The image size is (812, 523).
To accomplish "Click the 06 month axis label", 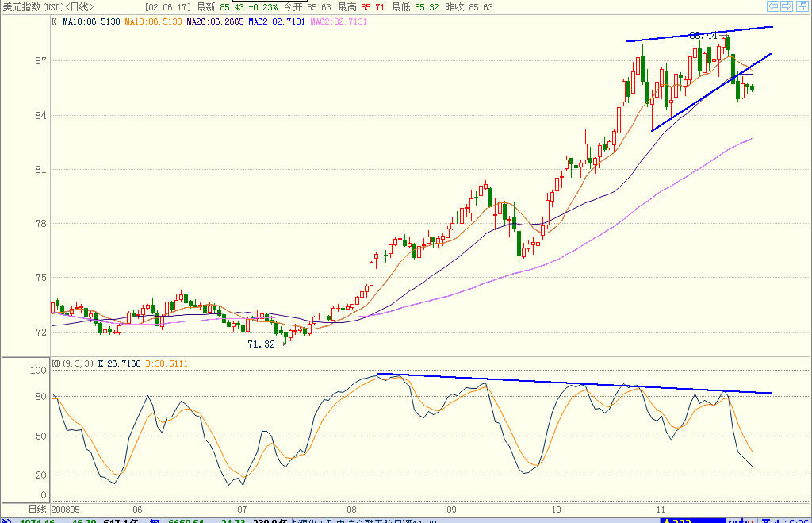I will click(137, 510).
